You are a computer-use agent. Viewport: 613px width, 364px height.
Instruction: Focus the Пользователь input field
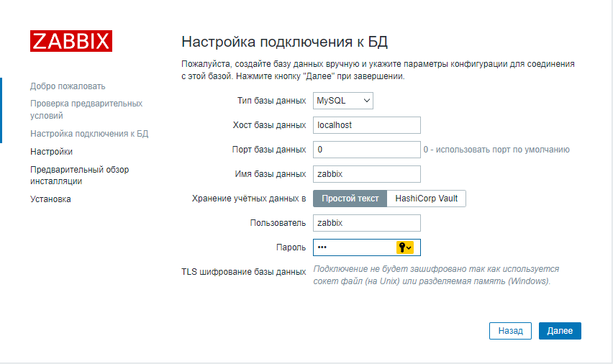(x=367, y=223)
